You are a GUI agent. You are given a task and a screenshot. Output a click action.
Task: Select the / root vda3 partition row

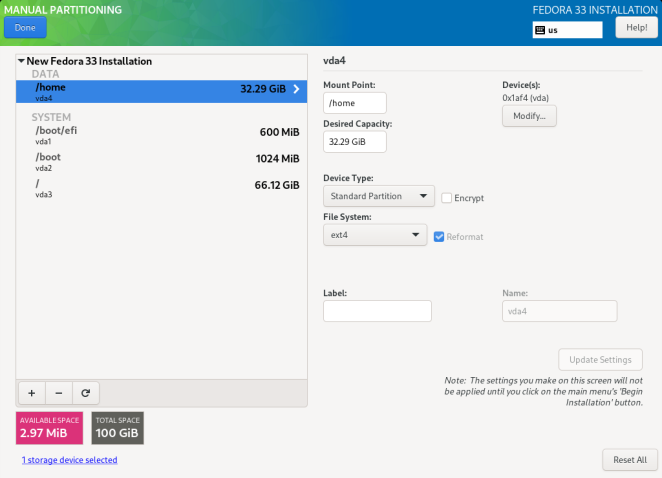point(161,188)
